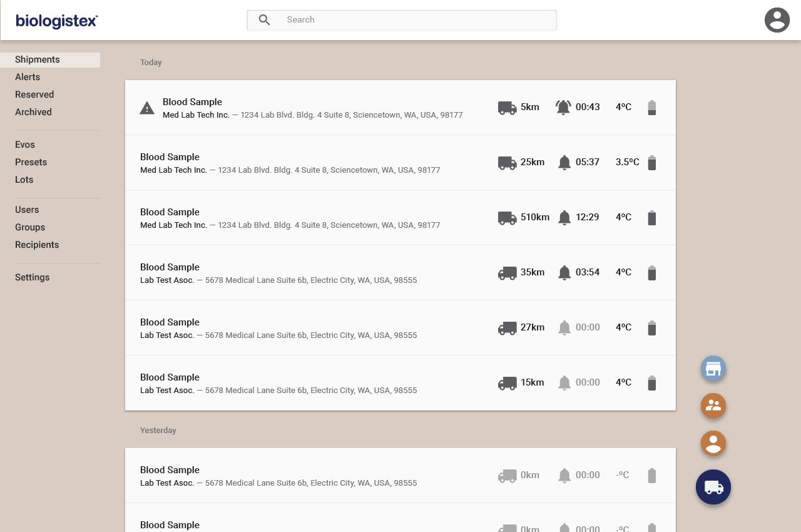This screenshot has height=532, width=801.
Task: Click the orange group floating action button
Action: coord(713,406)
